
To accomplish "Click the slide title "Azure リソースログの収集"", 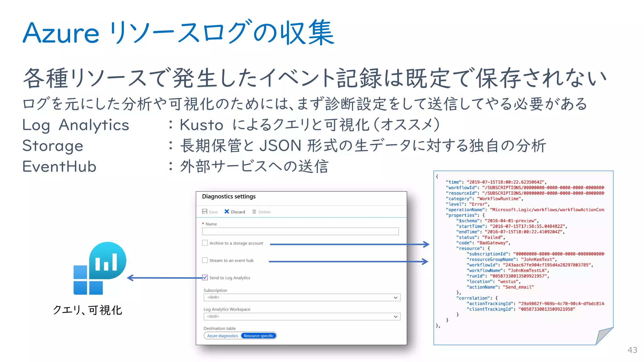I will tap(179, 33).
